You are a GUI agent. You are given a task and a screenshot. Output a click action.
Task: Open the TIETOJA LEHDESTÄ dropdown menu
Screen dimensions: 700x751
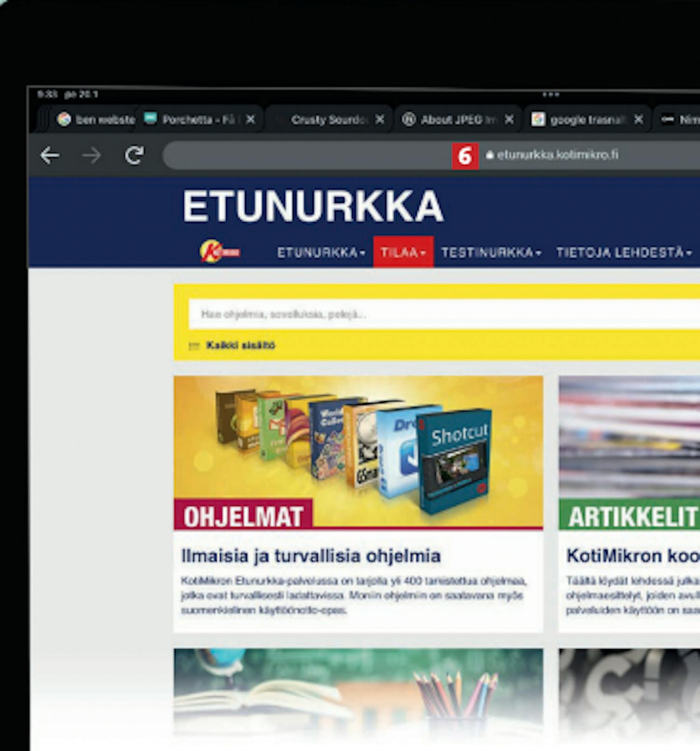pos(624,253)
